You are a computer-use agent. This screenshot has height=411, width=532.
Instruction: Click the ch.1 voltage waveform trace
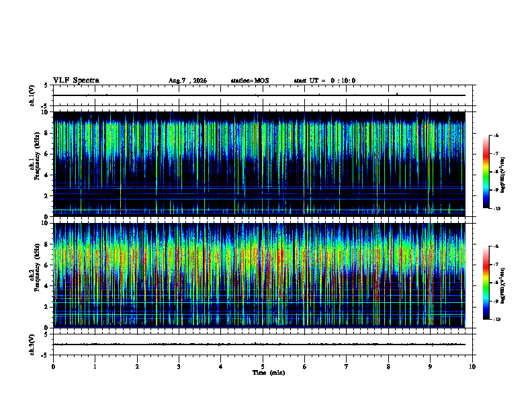click(x=259, y=95)
